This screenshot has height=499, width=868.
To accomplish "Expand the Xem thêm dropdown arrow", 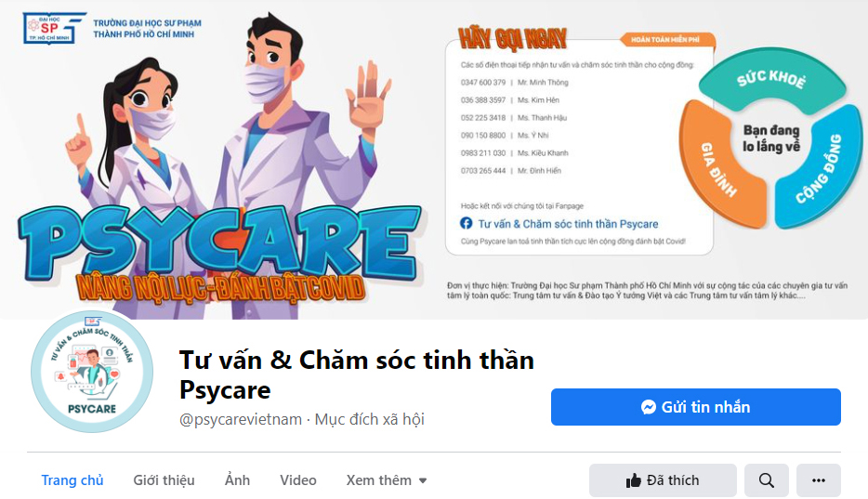I will (x=423, y=480).
